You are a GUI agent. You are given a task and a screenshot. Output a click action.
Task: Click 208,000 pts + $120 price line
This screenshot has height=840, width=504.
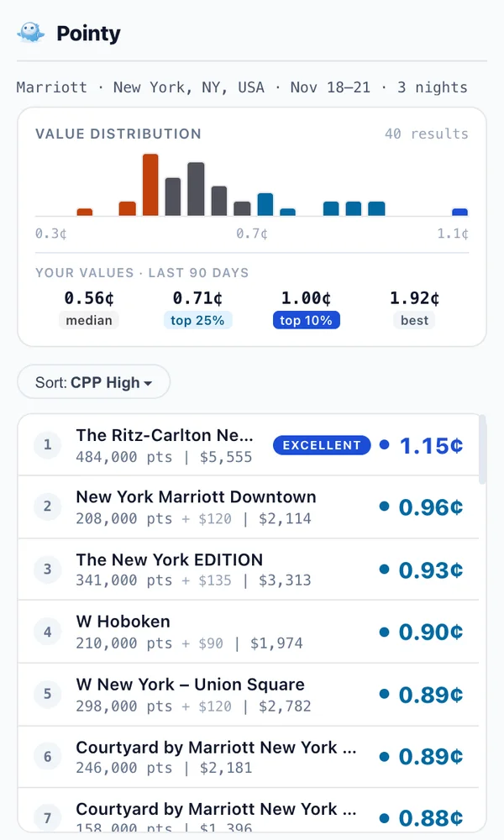(x=193, y=519)
